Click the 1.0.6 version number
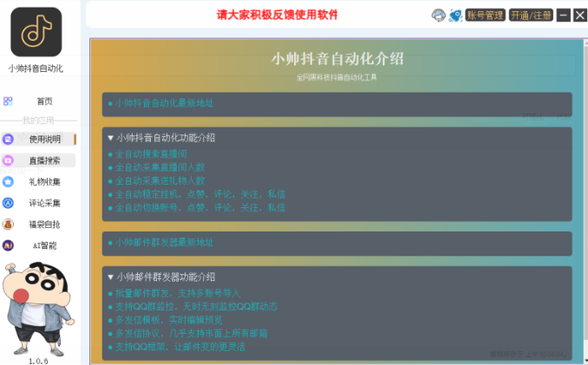The width and height of the screenshot is (588, 365). click(x=38, y=362)
